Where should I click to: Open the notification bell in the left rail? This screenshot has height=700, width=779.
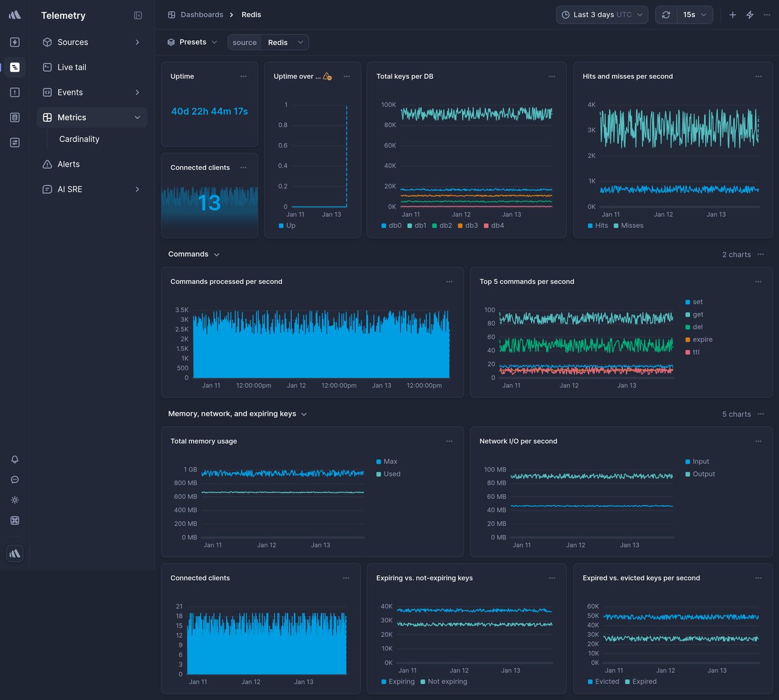click(15, 459)
